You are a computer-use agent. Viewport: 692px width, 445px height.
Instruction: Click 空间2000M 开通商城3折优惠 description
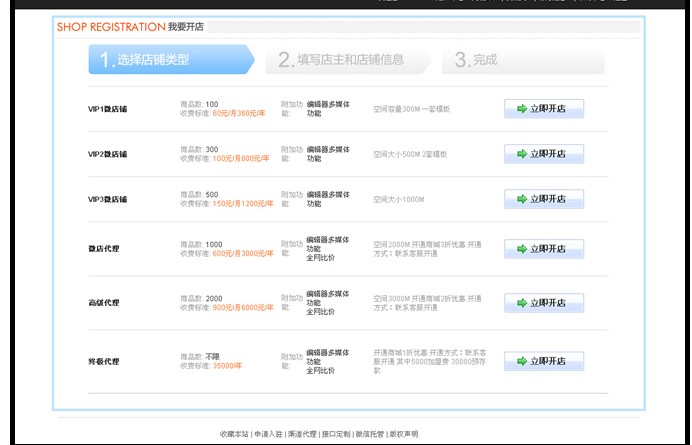pos(427,249)
